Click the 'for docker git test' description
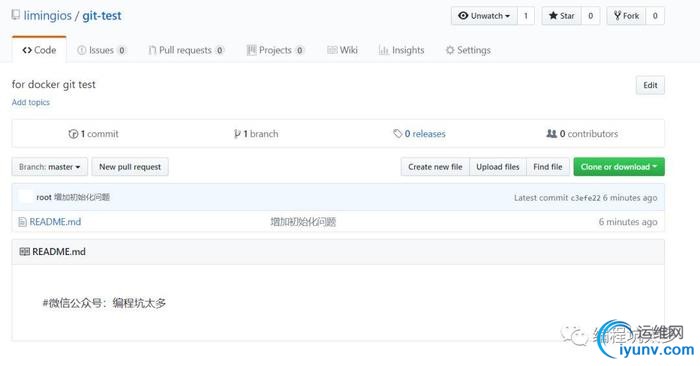Viewport: 700px width, 366px height. coord(54,84)
